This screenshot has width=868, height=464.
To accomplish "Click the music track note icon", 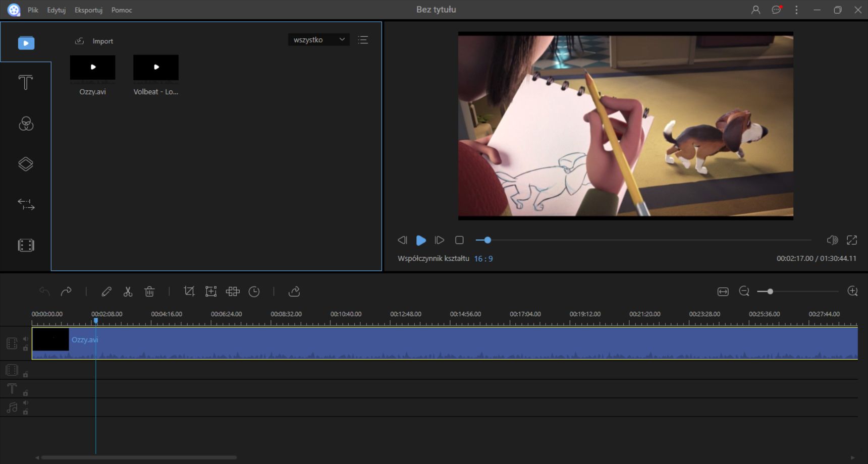I will 12,408.
